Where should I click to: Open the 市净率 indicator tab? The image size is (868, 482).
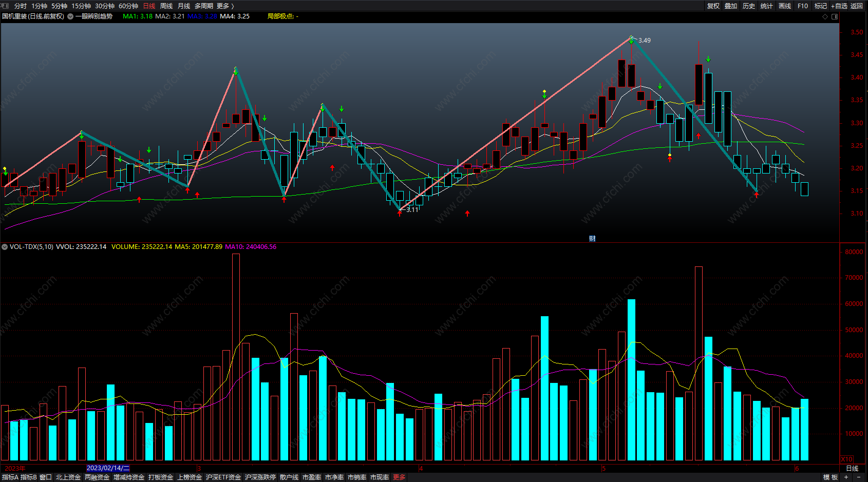tap(334, 477)
